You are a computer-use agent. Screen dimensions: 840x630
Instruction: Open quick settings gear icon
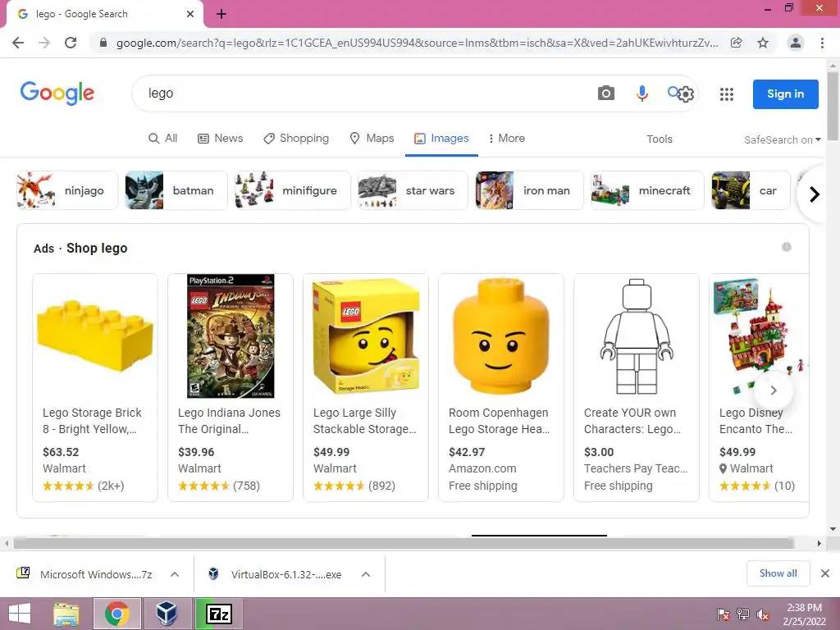tap(686, 94)
